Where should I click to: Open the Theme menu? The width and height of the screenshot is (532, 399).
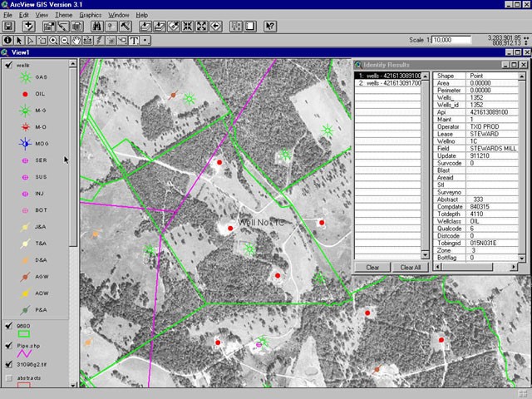pos(63,15)
